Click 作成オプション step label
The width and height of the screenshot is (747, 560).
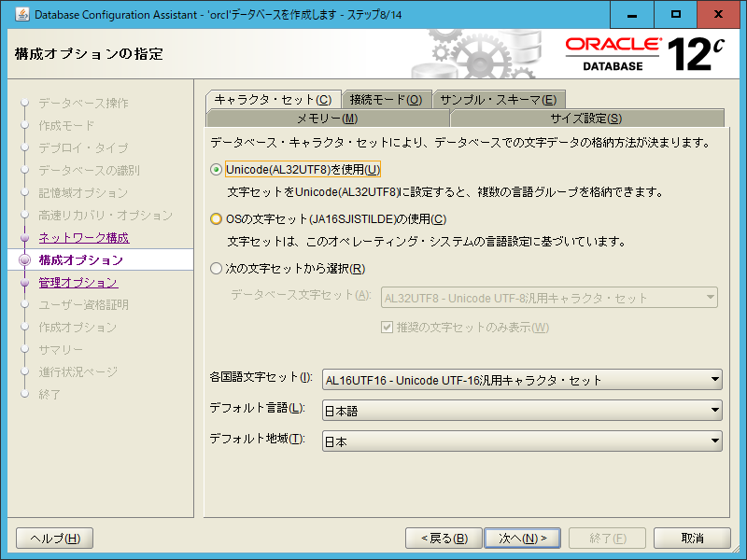pos(78,328)
